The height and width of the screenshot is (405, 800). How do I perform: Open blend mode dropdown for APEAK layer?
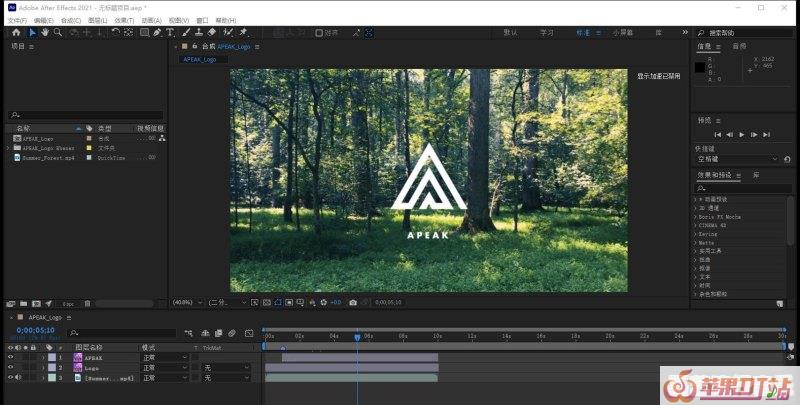point(165,358)
